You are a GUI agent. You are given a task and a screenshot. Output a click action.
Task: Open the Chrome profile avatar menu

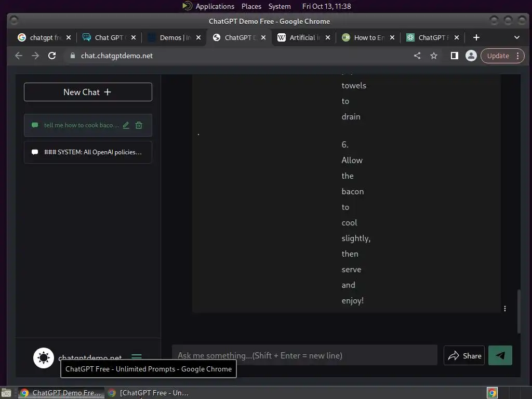(471, 56)
